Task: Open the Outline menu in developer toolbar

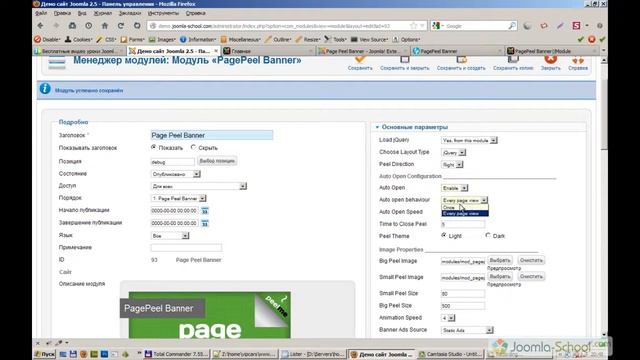Action: click(x=278, y=40)
